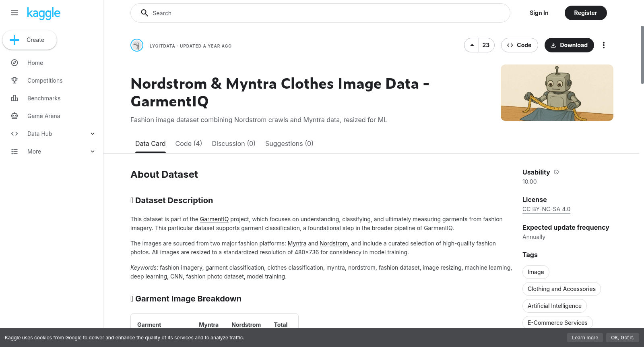The image size is (644, 347).
Task: Open the three-dot more options menu
Action: [603, 45]
